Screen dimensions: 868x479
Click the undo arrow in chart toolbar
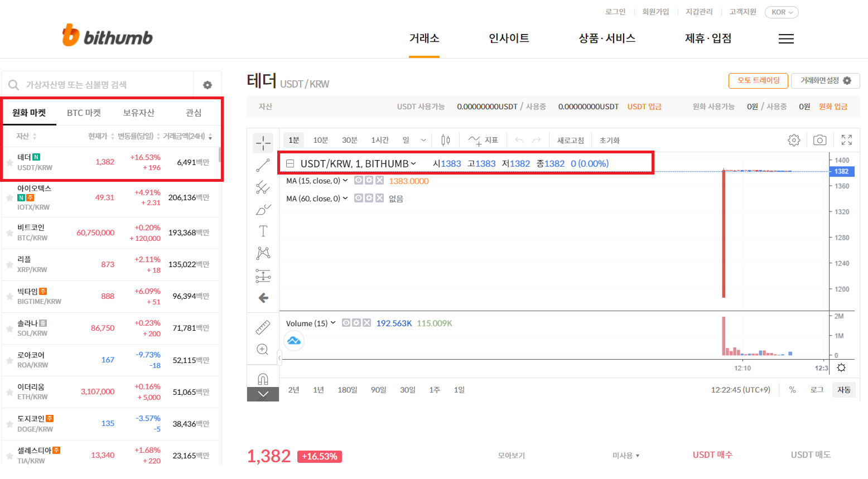pyautogui.click(x=519, y=140)
